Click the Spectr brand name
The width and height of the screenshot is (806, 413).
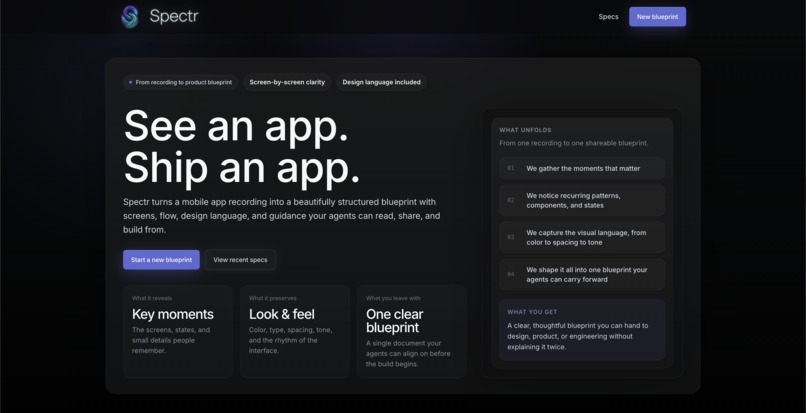pyautogui.click(x=174, y=16)
